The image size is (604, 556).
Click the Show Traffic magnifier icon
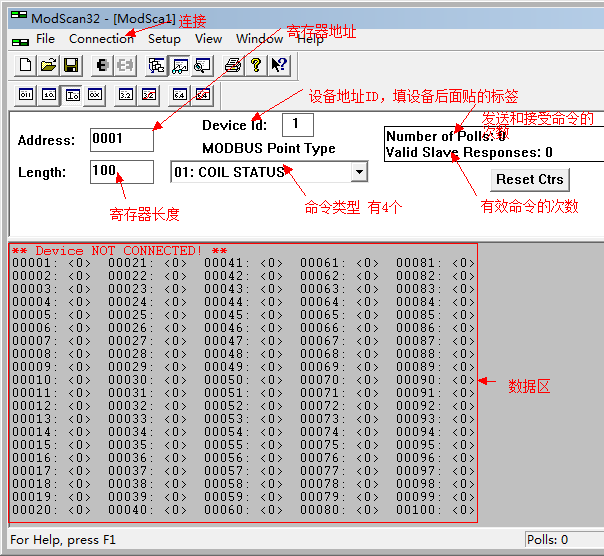202,65
